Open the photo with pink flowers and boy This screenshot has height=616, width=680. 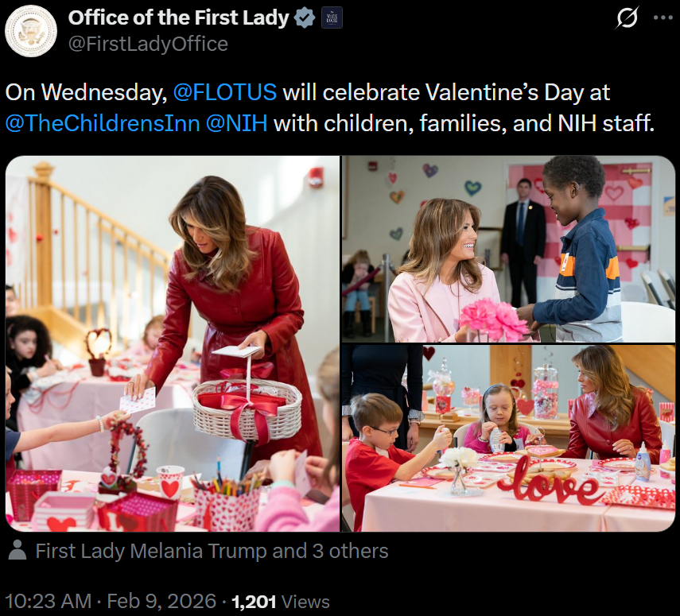click(x=509, y=249)
